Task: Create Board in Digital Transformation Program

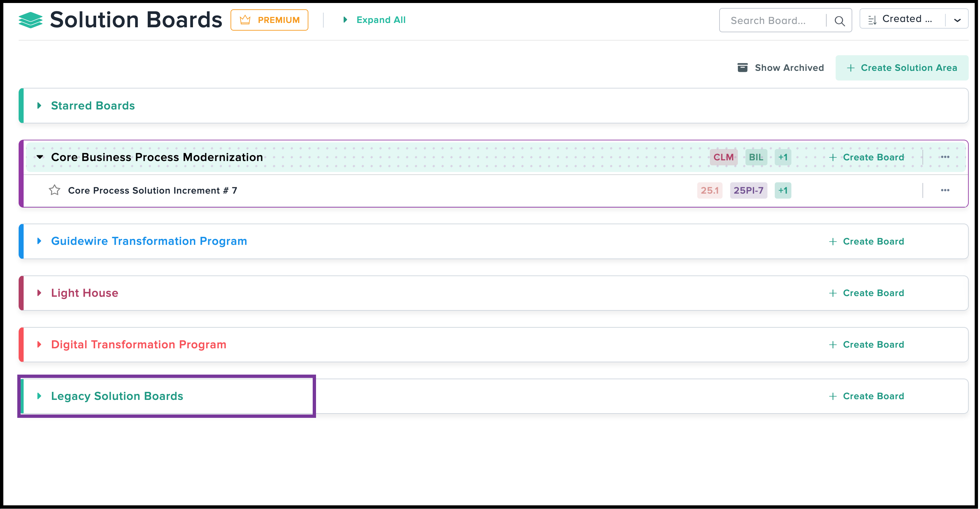Action: (866, 345)
